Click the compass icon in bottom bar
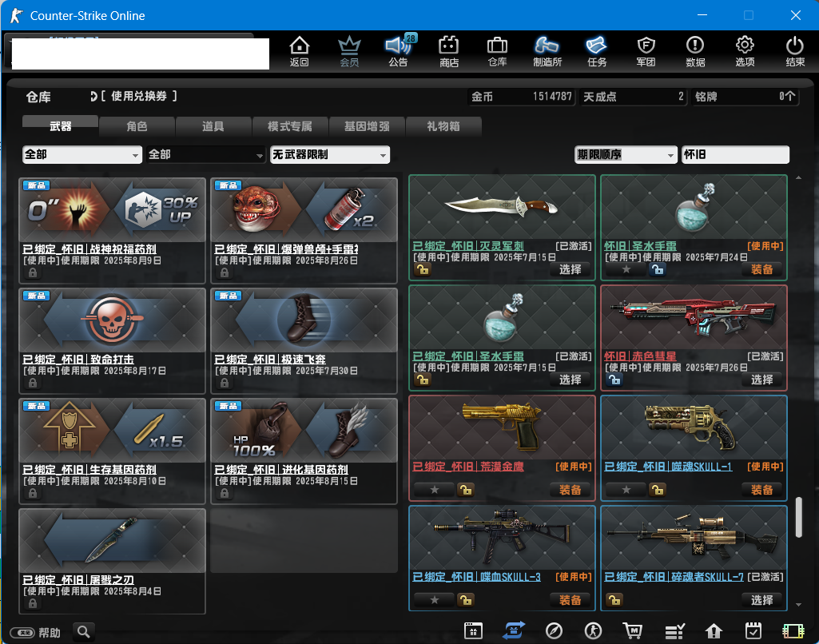The height and width of the screenshot is (644, 819). coord(554,631)
